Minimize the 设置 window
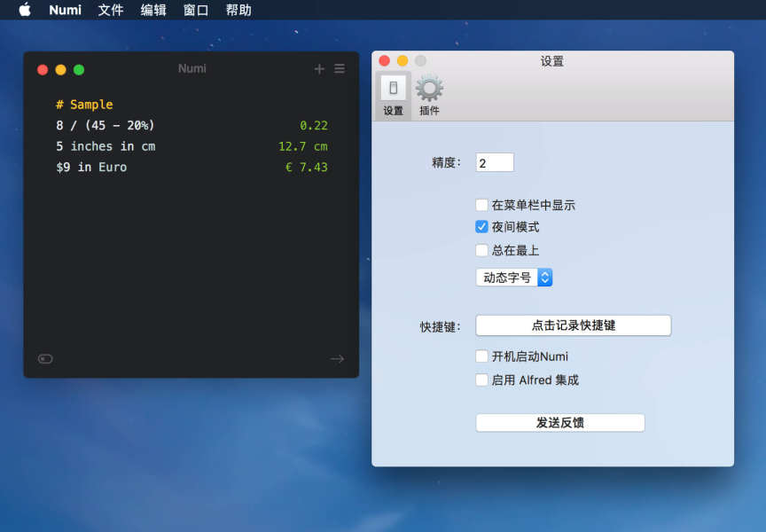766x532 pixels. [403, 60]
